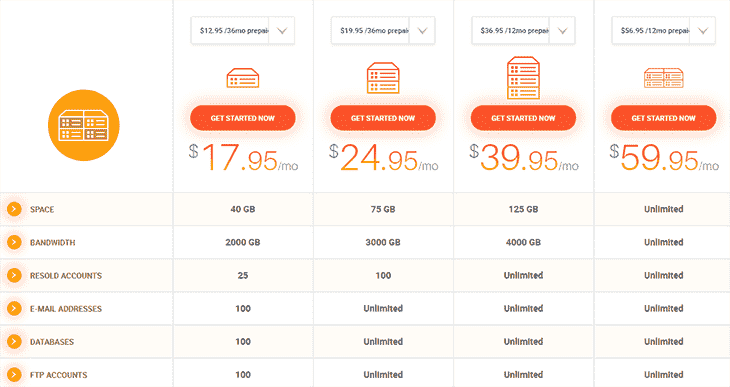Click Get Started Now for the $17.95 plan
The width and height of the screenshot is (730, 387).
[x=243, y=118]
